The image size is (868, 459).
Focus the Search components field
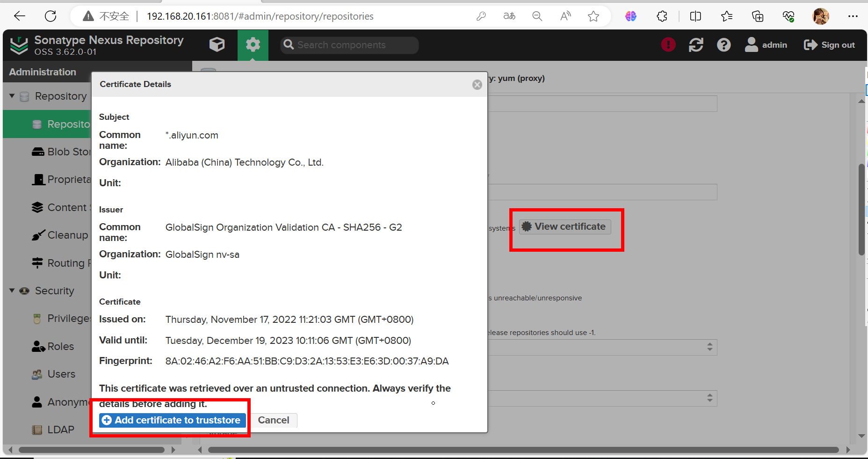(x=349, y=45)
